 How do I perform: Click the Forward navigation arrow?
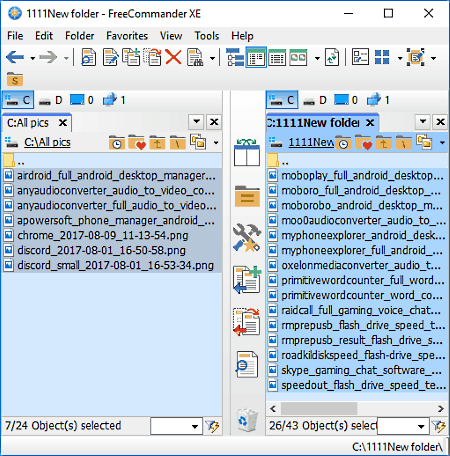point(48,57)
